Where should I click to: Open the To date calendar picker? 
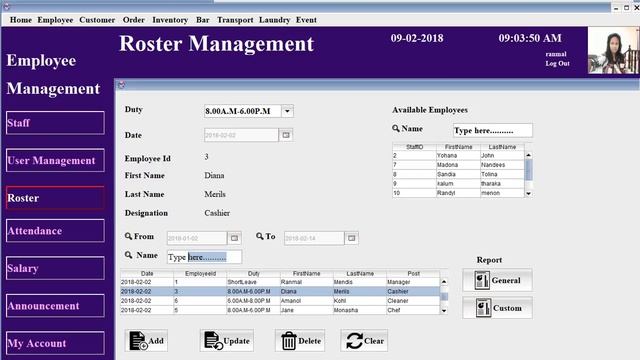pos(351,238)
